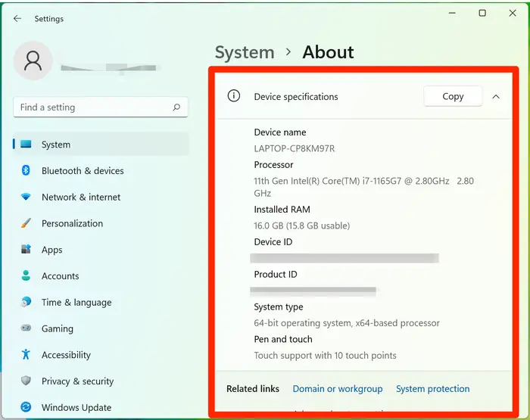
Task: Open Network & internet settings
Action: [101, 197]
